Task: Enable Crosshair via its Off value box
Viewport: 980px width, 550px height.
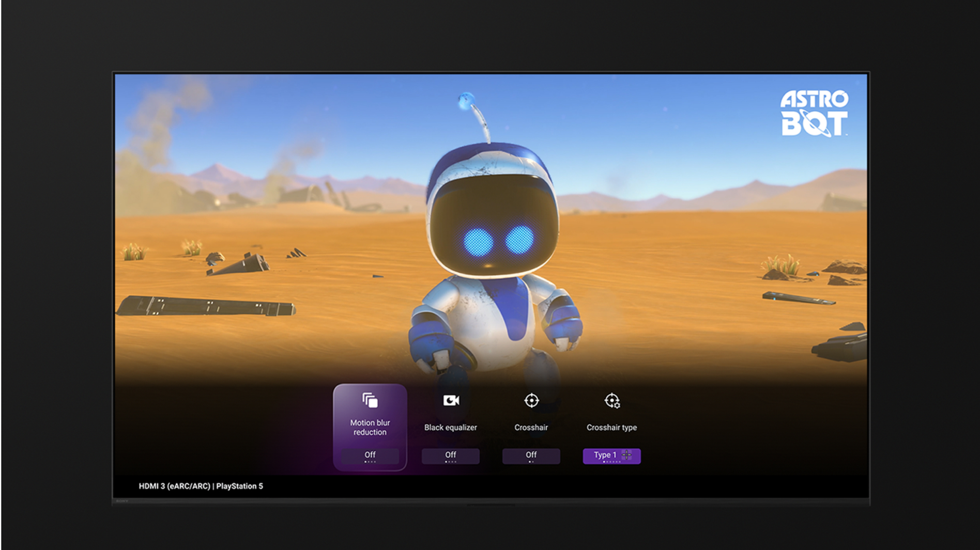Action: point(531,455)
